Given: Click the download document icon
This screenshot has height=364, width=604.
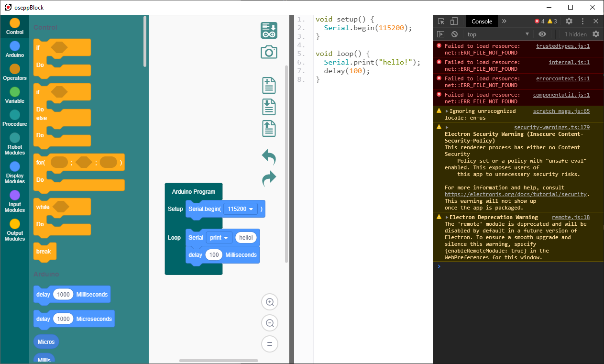Looking at the screenshot, I should point(269,107).
